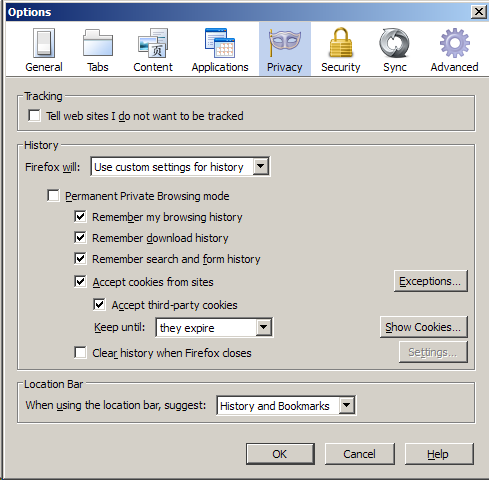Screen dimensions: 489x480
Task: Enable Clear history when Firefox closes
Action: pyautogui.click(x=80, y=353)
